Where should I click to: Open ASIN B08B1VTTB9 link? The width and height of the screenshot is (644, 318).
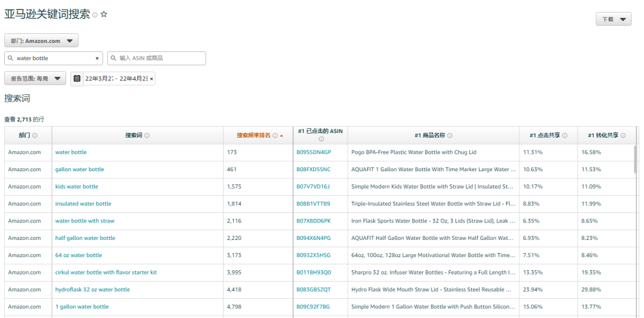pos(314,204)
